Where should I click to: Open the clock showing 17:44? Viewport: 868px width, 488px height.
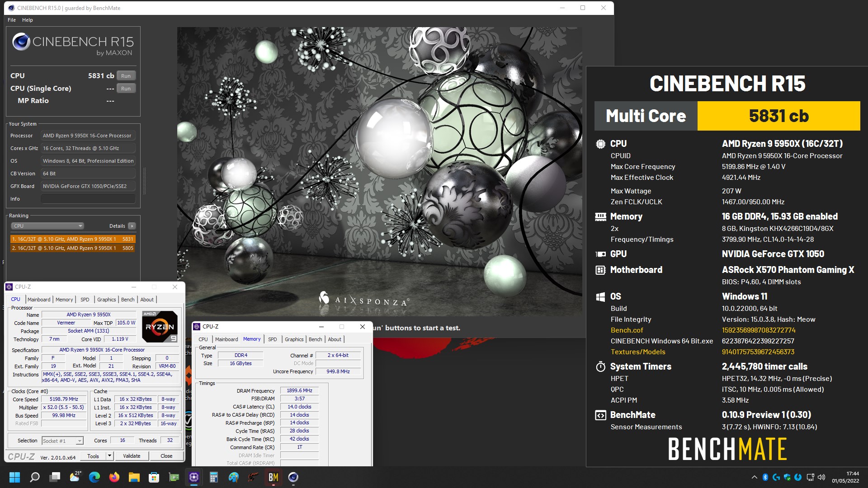[x=845, y=477]
